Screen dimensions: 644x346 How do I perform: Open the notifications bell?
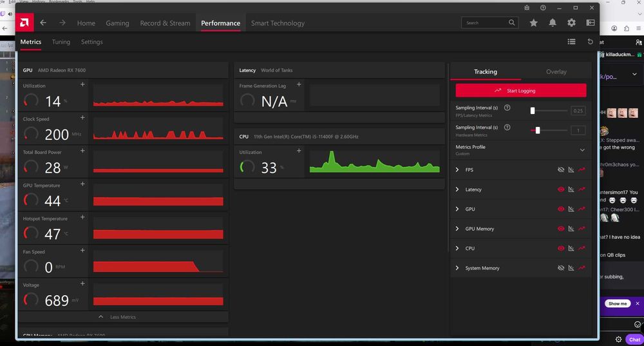[553, 23]
